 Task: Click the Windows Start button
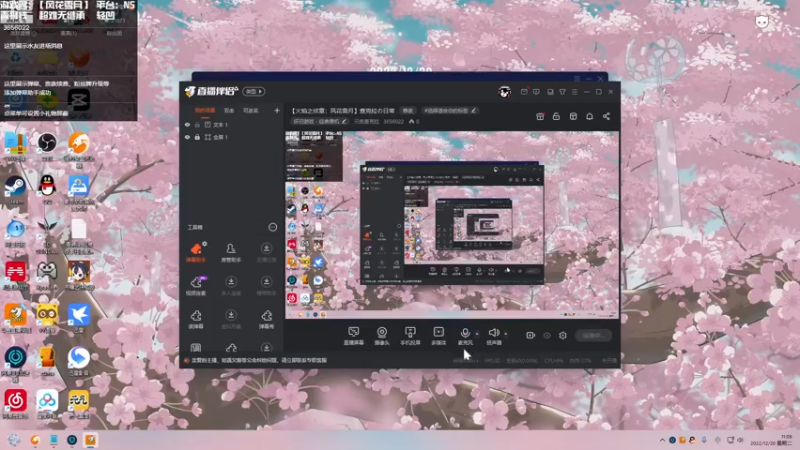(14, 440)
